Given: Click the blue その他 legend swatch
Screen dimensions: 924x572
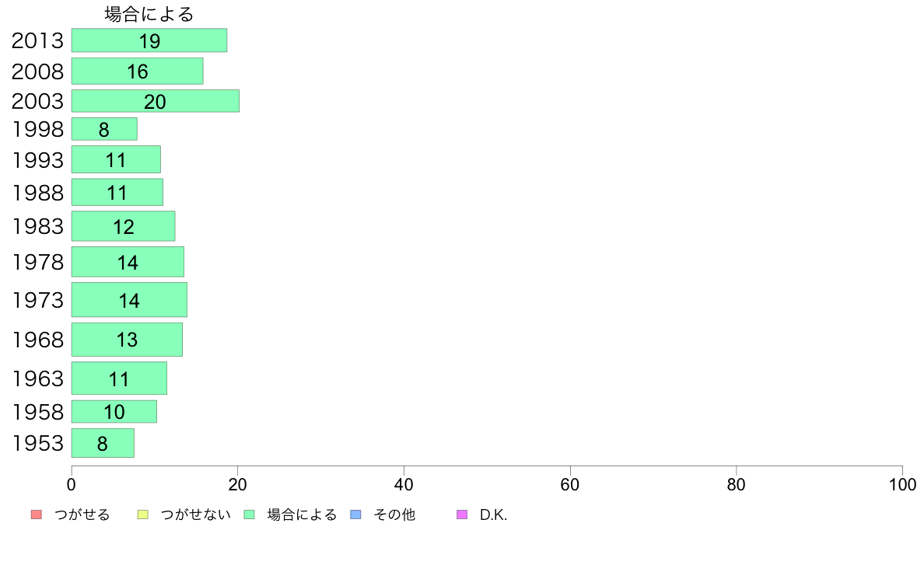Looking at the screenshot, I should (x=355, y=514).
